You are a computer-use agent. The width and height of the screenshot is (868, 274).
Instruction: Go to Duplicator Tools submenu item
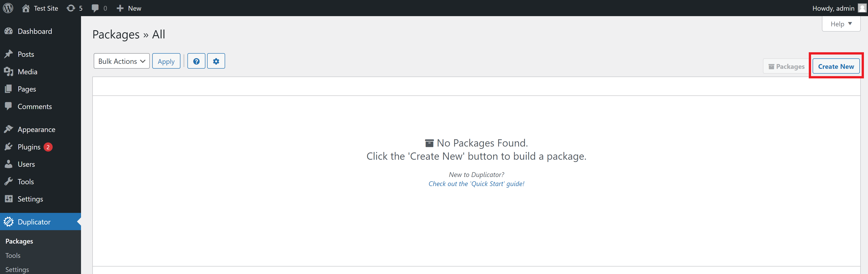click(x=13, y=255)
